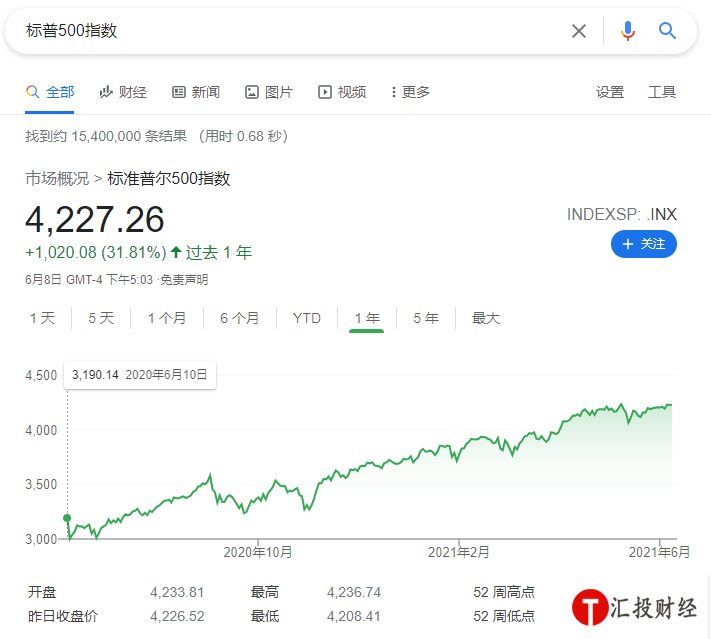Select the YTD chart range

point(307,318)
